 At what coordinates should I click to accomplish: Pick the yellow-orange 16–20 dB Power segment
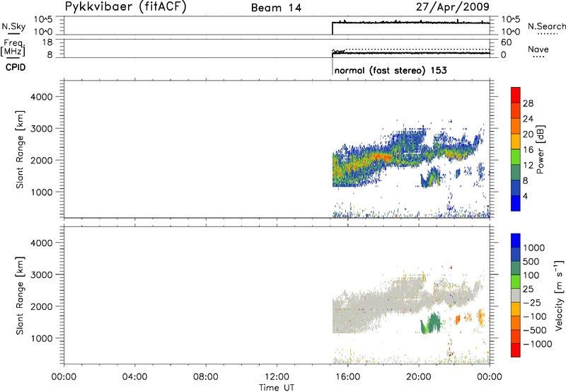tap(516, 141)
